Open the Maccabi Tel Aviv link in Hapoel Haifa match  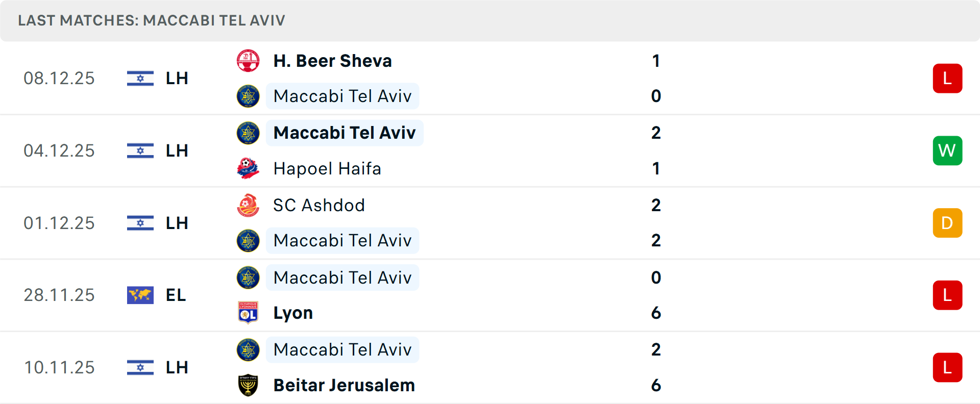click(345, 133)
